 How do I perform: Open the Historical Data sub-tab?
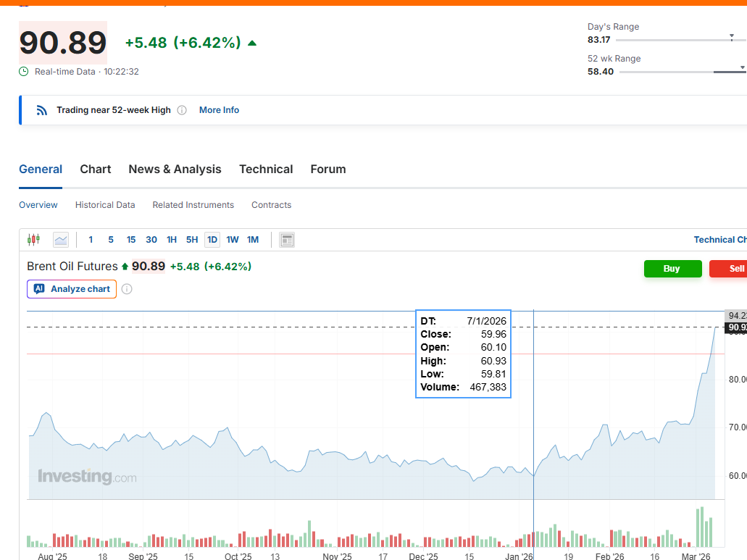(x=105, y=205)
